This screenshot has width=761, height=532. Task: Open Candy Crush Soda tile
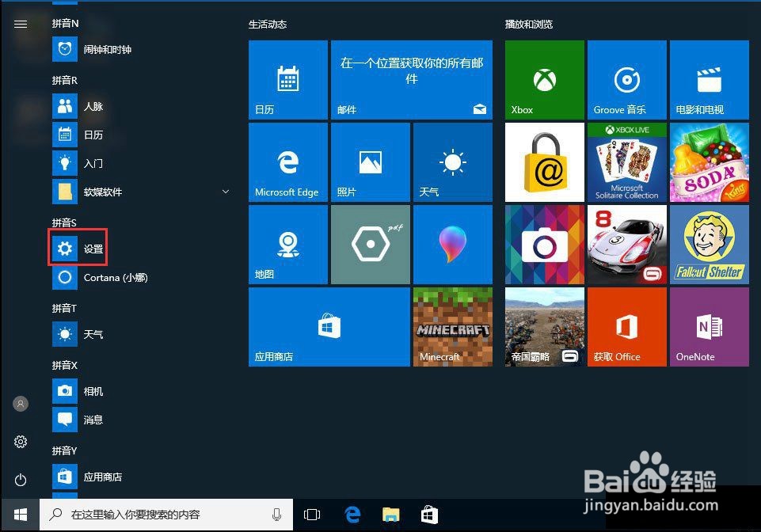pyautogui.click(x=710, y=162)
